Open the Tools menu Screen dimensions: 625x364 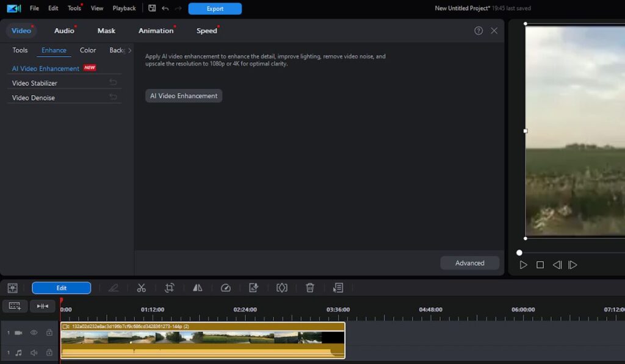pos(74,9)
